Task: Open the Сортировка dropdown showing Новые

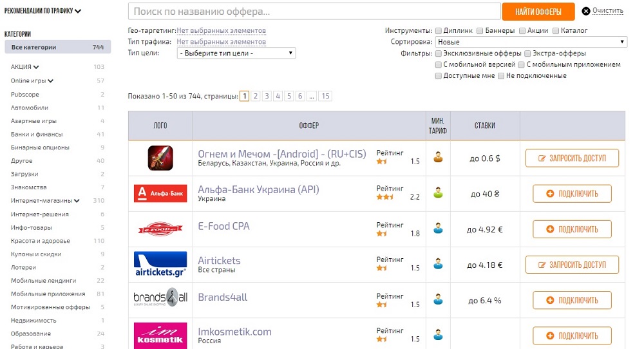Action: pos(531,42)
